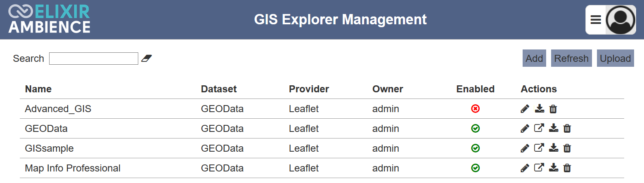Open the user profile avatar menu

[x=621, y=20]
